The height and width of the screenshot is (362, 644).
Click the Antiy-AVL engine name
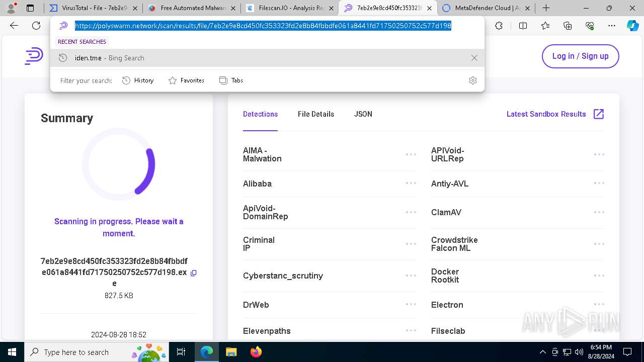[x=450, y=184]
